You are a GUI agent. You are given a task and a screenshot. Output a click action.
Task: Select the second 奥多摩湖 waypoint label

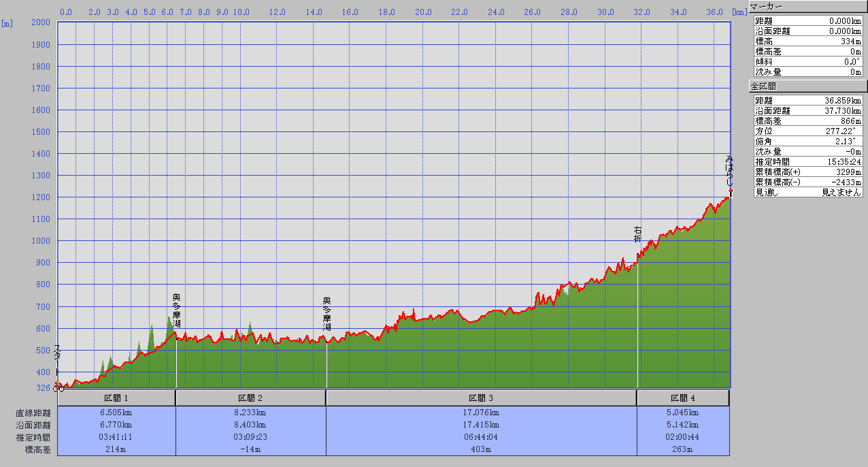(327, 314)
